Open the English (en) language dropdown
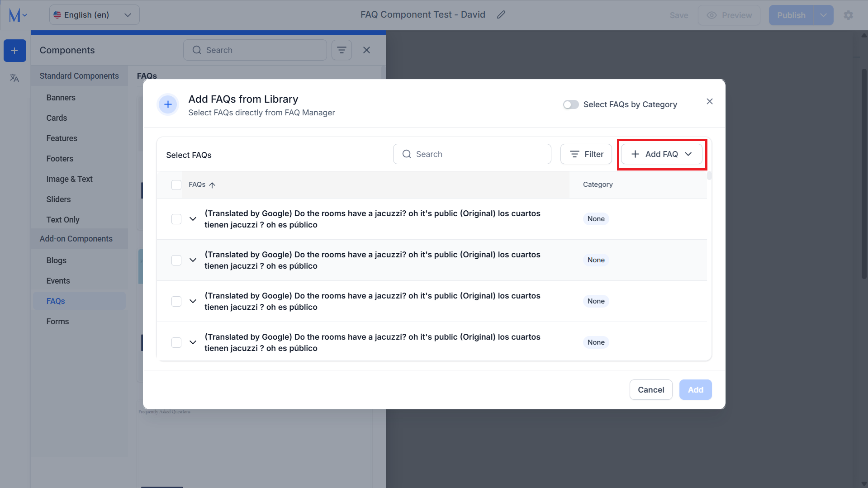Viewport: 868px width, 488px height. pos(94,15)
